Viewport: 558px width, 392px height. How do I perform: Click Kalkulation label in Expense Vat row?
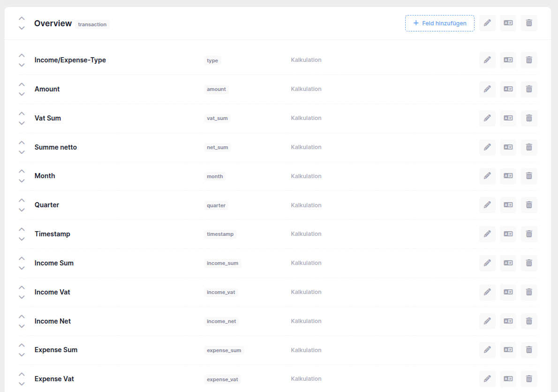[306, 379]
